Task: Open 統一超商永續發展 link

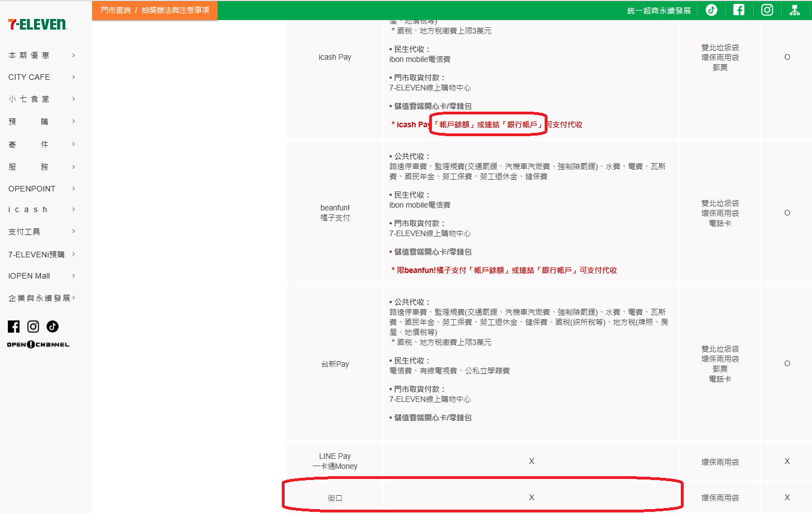Action: [659, 11]
